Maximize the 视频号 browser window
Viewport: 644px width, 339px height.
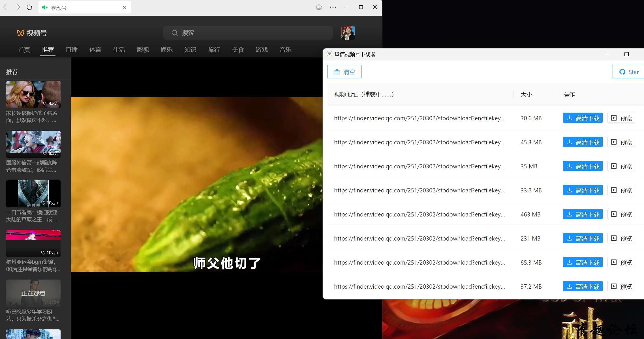[x=361, y=7]
